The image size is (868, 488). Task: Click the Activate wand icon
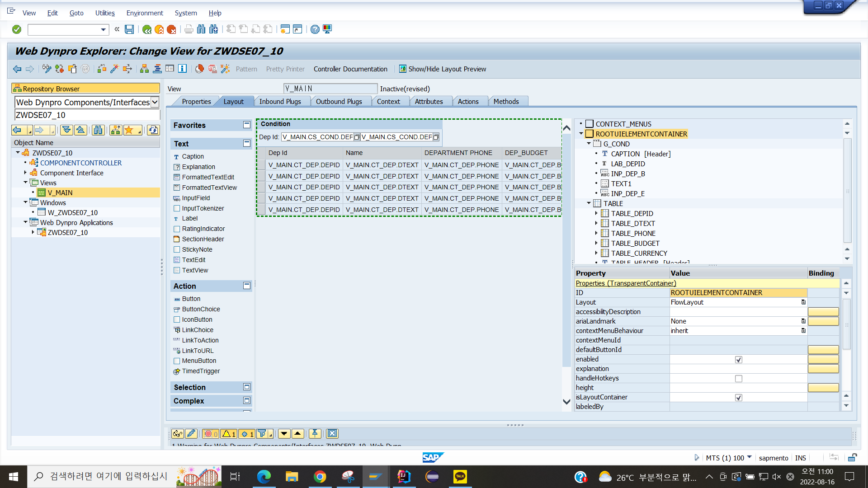114,69
